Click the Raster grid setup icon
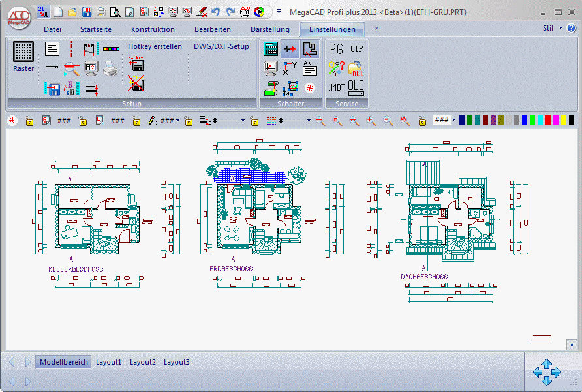Screen dimensions: 582x392 click(23, 52)
